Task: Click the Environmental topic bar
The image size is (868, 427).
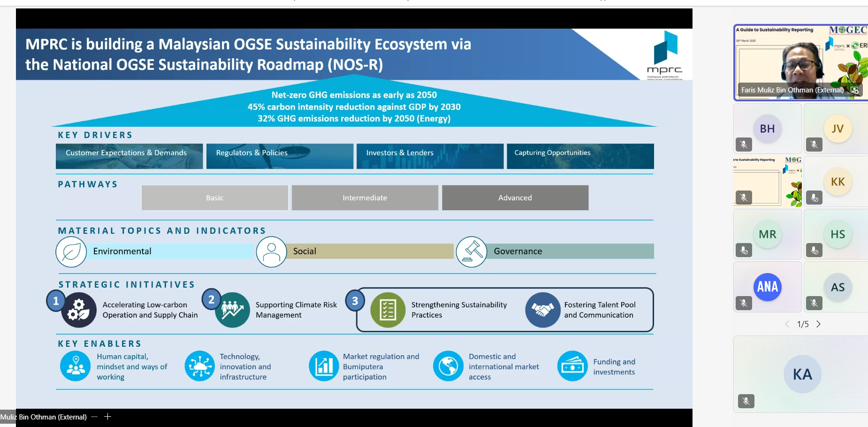Action: click(170, 251)
